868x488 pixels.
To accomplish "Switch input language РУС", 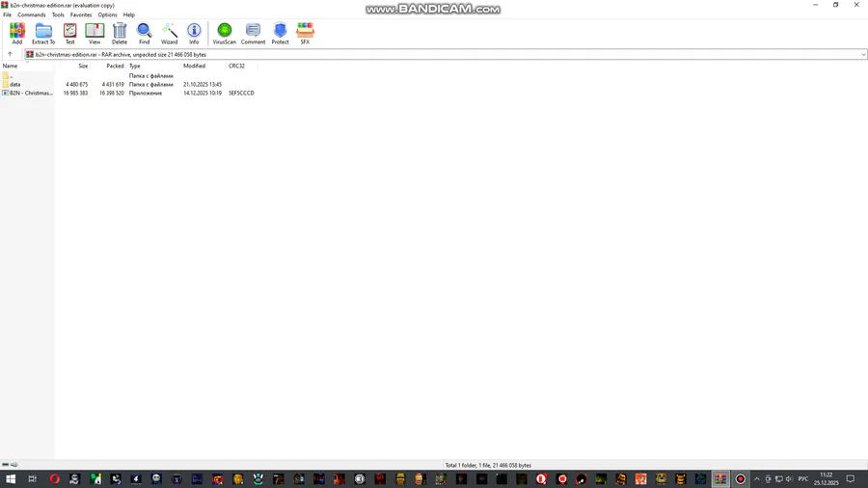I will pos(802,479).
